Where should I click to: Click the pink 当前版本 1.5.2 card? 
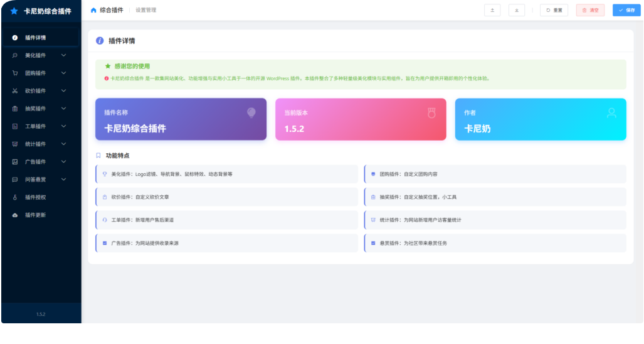361,119
